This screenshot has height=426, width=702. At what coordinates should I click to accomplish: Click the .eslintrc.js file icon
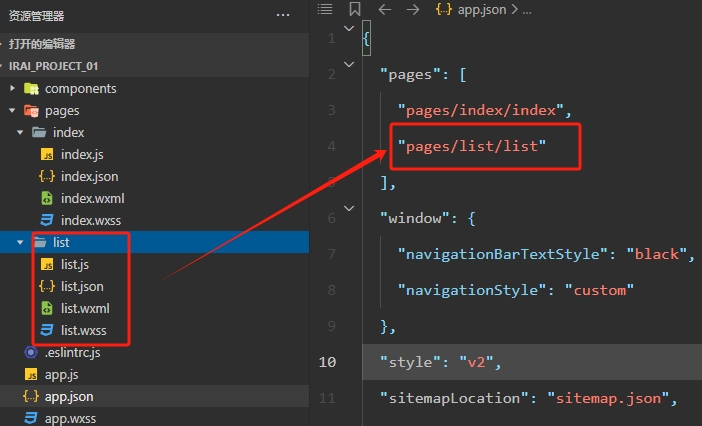click(x=31, y=352)
